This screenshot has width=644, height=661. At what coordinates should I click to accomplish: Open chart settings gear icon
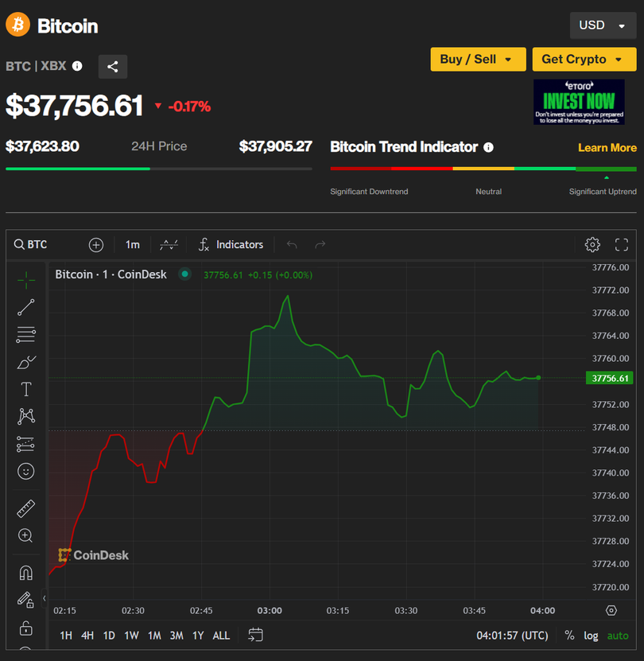coord(592,244)
